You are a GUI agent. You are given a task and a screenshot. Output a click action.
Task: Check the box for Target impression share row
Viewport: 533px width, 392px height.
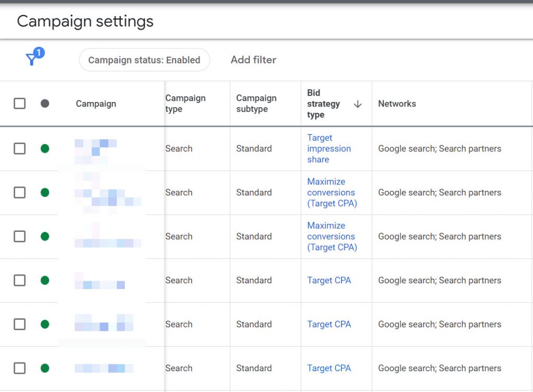point(20,149)
